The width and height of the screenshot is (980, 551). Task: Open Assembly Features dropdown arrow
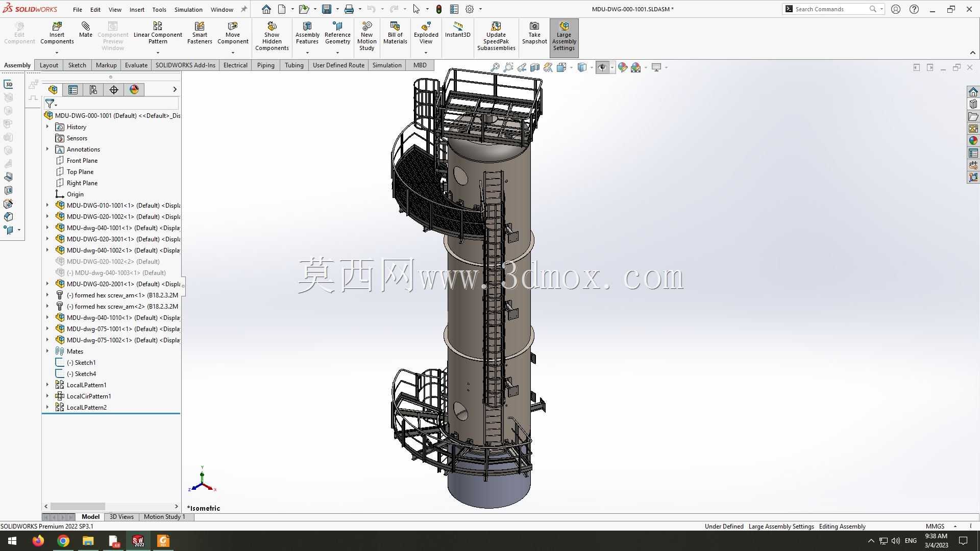[307, 53]
